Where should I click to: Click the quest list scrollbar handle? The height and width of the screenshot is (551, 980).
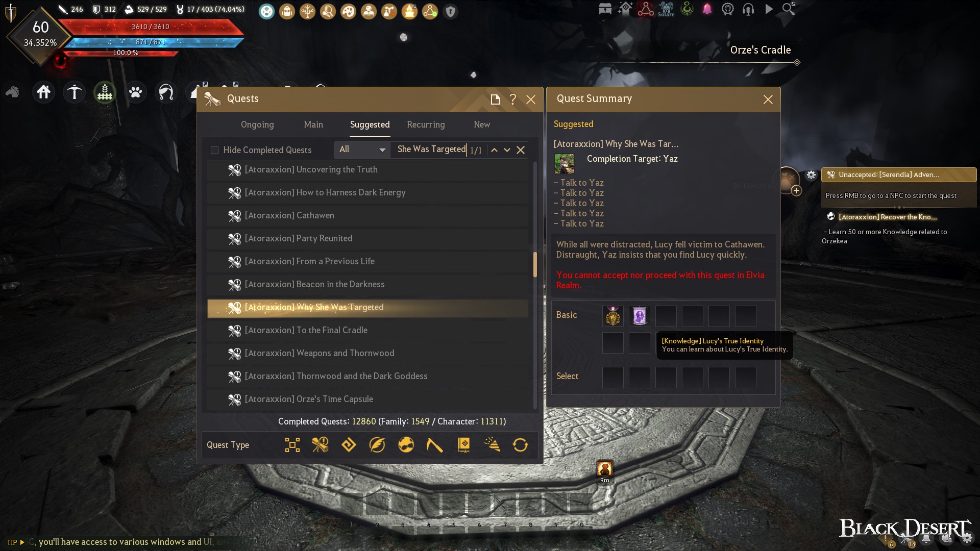pyautogui.click(x=535, y=264)
